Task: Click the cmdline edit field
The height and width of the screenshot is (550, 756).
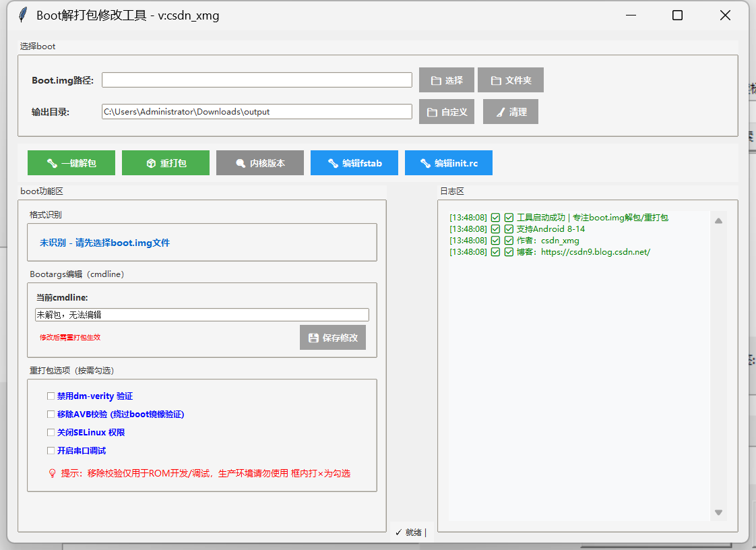Action: pyautogui.click(x=202, y=314)
